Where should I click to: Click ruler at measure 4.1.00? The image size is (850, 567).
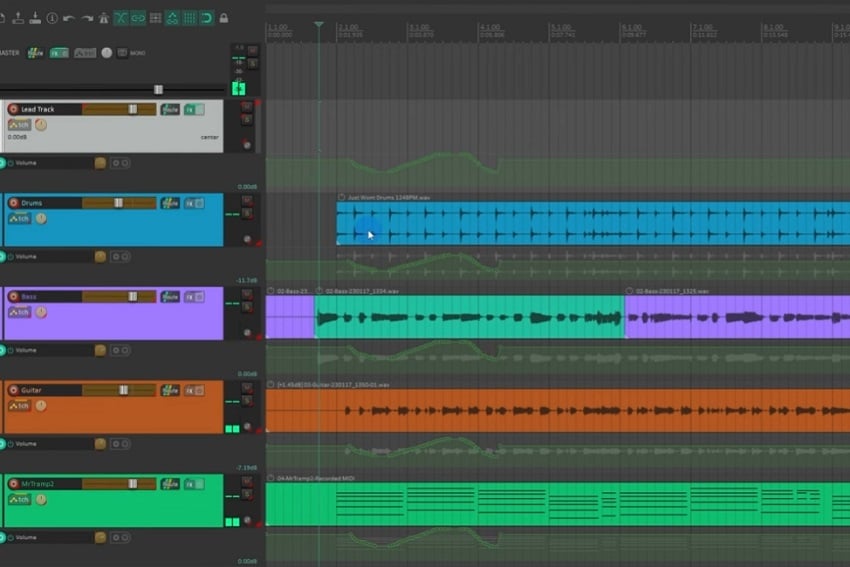click(491, 27)
